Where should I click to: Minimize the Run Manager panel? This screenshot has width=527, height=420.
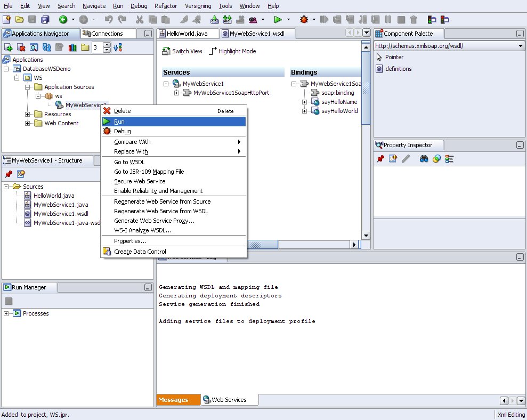148,287
